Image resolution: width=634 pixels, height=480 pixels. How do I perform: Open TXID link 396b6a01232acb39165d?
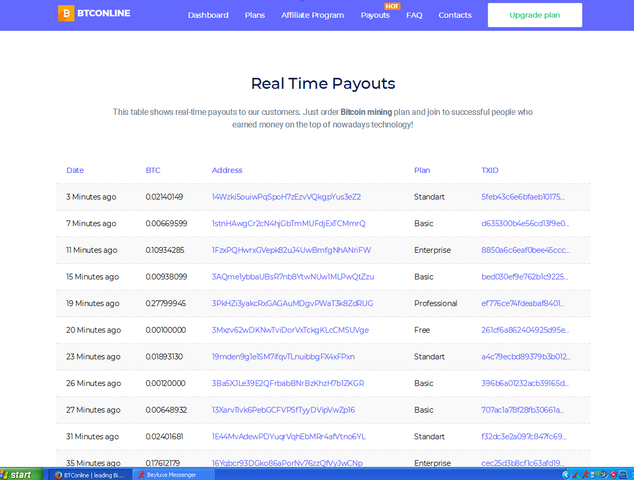pyautogui.click(x=524, y=383)
